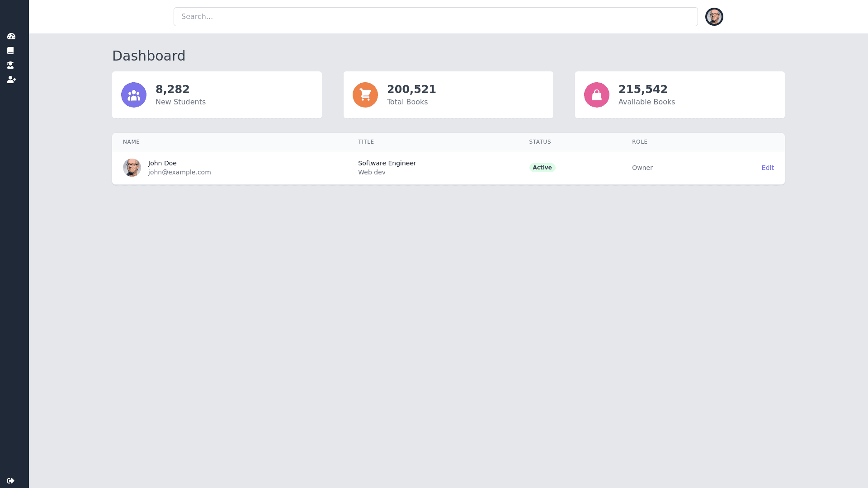Open the dashboard gauge sidebar icon
This screenshot has height=488, width=868.
(11, 36)
